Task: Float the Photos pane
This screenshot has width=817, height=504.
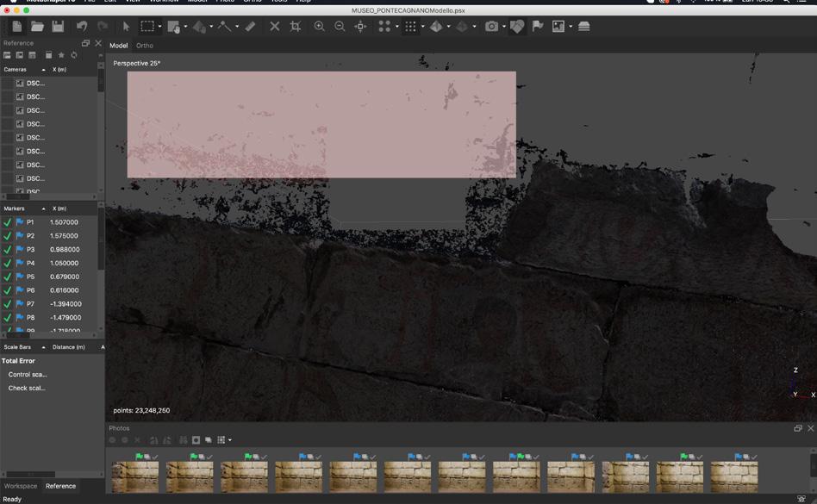Action: tap(798, 428)
